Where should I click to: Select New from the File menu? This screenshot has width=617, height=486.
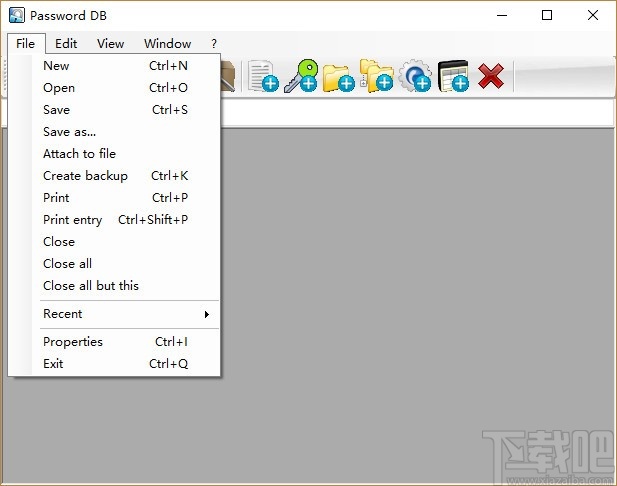click(x=114, y=66)
